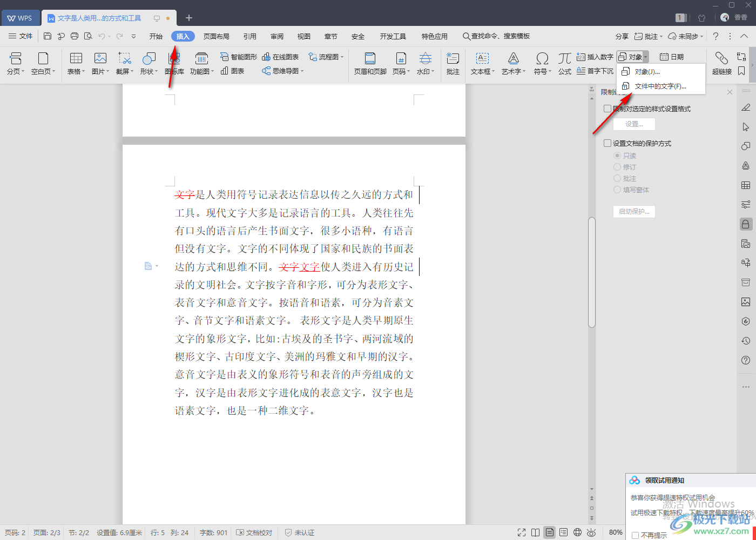Click the 日期 date button

tap(672, 57)
